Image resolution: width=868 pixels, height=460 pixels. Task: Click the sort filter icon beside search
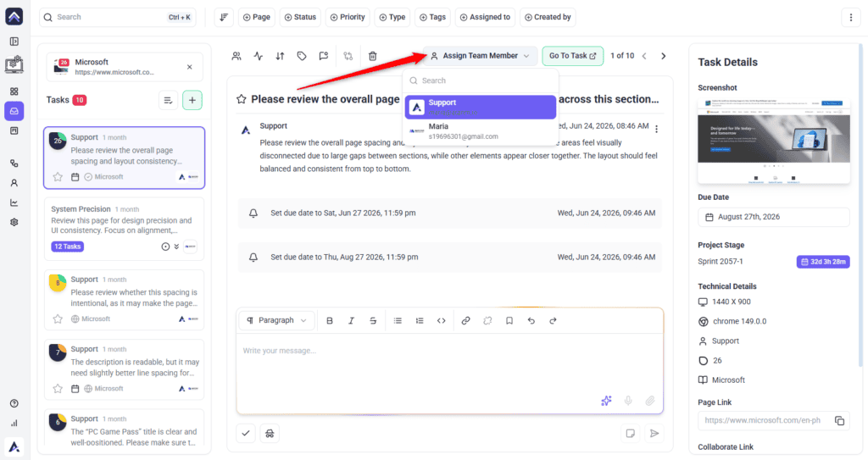tap(224, 17)
